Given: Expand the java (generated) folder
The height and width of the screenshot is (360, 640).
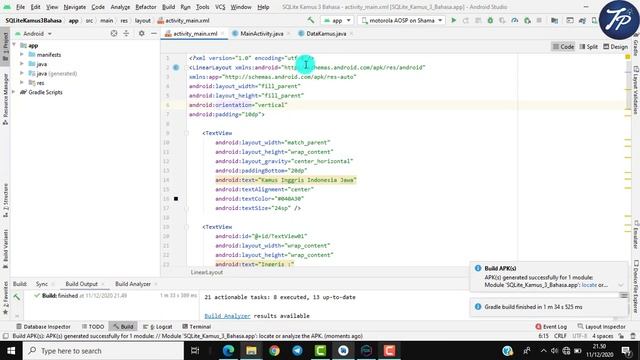Looking at the screenshot, I should 22,73.
